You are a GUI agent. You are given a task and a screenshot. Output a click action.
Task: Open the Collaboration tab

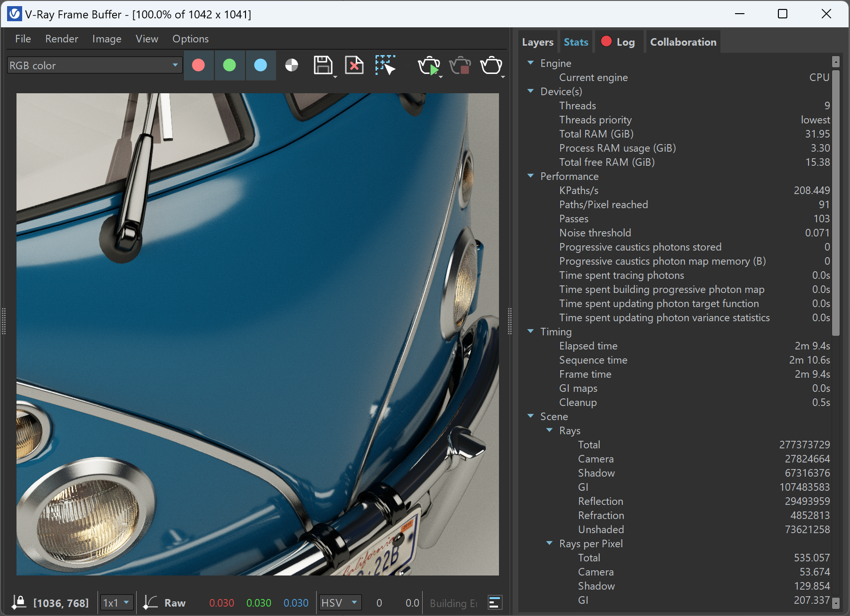(683, 42)
